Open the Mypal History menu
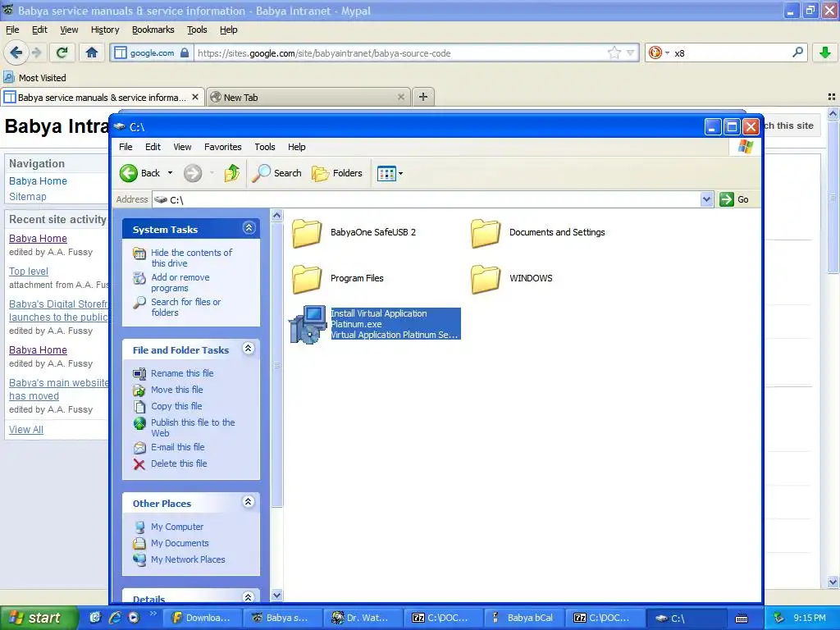This screenshot has width=840, height=630. 105,30
